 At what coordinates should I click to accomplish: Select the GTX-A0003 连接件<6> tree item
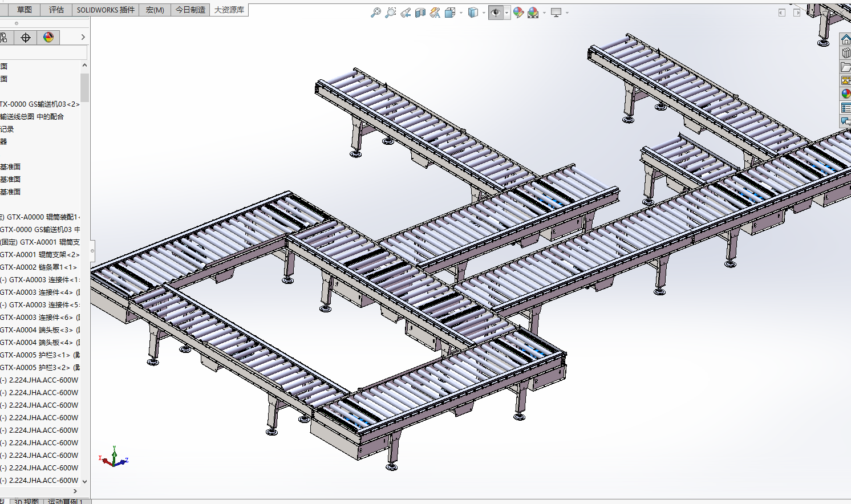pyautogui.click(x=40, y=318)
